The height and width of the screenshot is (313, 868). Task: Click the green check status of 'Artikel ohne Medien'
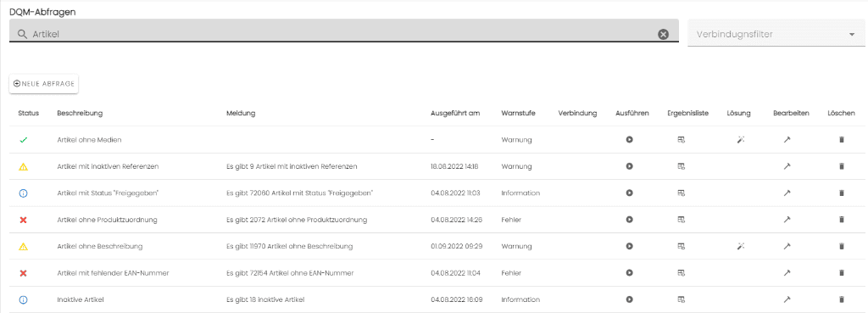click(x=23, y=140)
